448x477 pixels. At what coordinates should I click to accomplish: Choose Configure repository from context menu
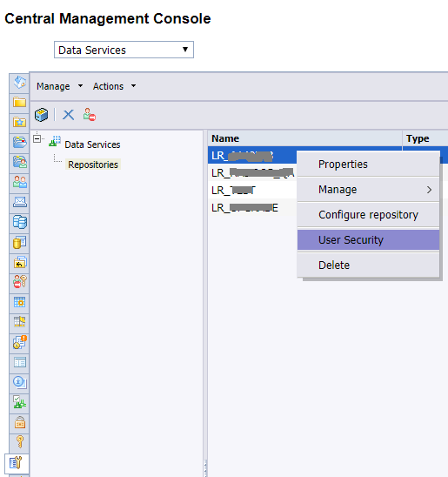(x=368, y=215)
